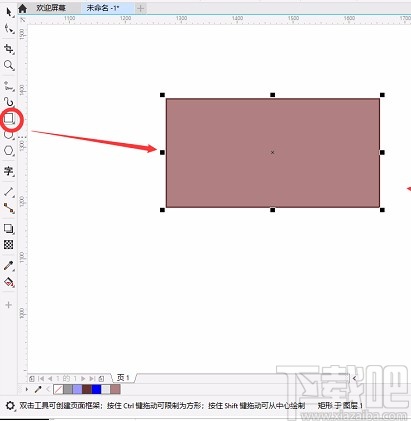This screenshot has height=421, width=411.
Task: Jump to last page
Action: point(92,379)
